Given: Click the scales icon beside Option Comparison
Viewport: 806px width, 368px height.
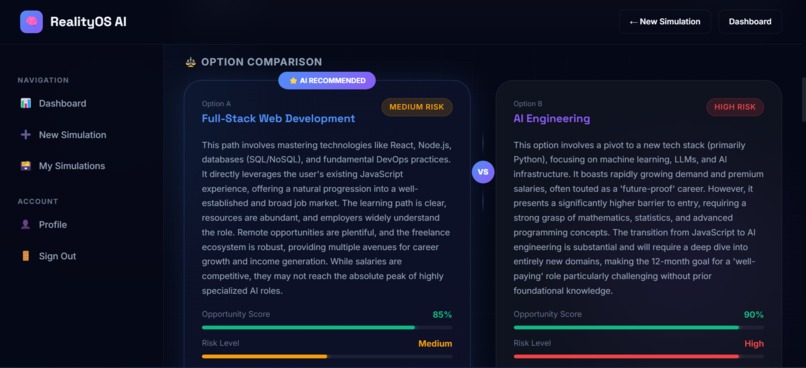Looking at the screenshot, I should (x=191, y=62).
